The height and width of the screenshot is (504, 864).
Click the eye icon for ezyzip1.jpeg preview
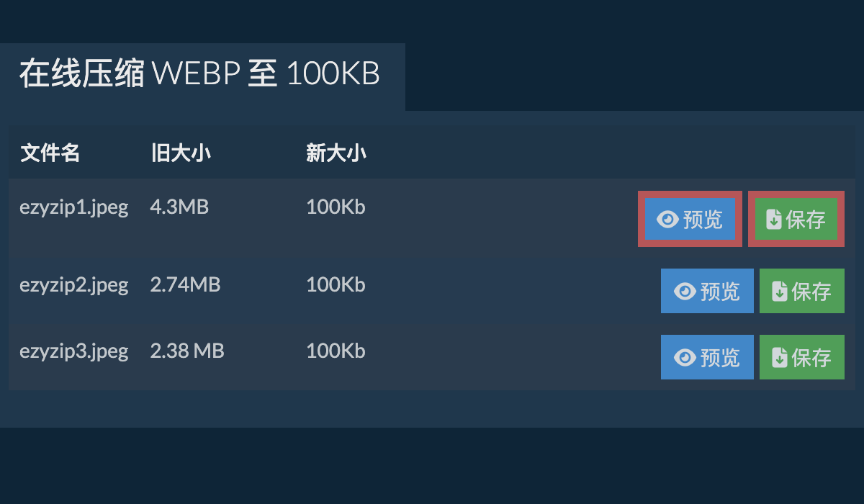[x=668, y=220]
